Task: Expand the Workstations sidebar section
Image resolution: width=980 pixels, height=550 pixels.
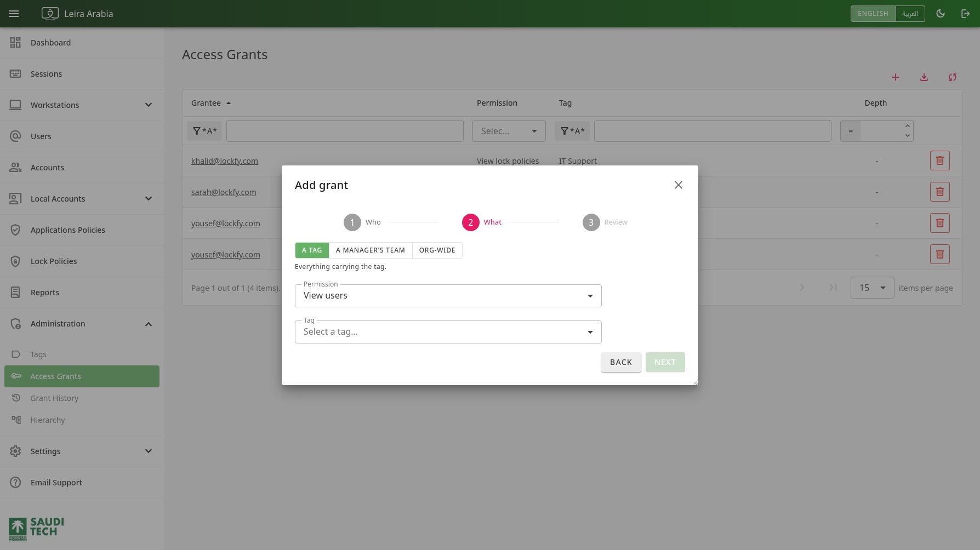Action: 82,105
